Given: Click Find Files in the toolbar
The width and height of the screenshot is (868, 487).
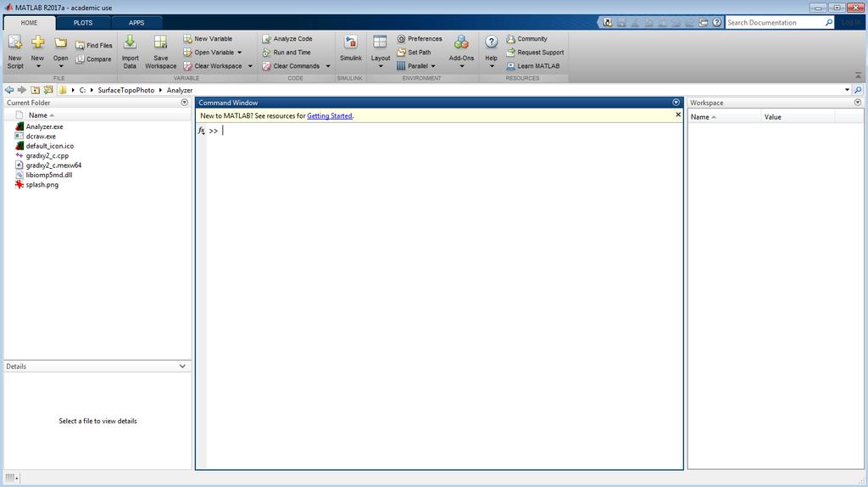Looking at the screenshot, I should tap(93, 46).
